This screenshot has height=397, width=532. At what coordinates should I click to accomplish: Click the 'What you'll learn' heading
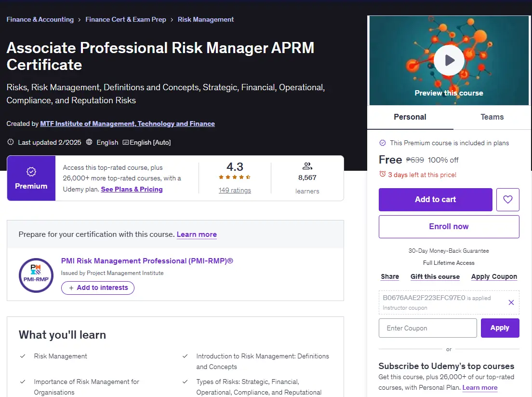click(x=63, y=335)
